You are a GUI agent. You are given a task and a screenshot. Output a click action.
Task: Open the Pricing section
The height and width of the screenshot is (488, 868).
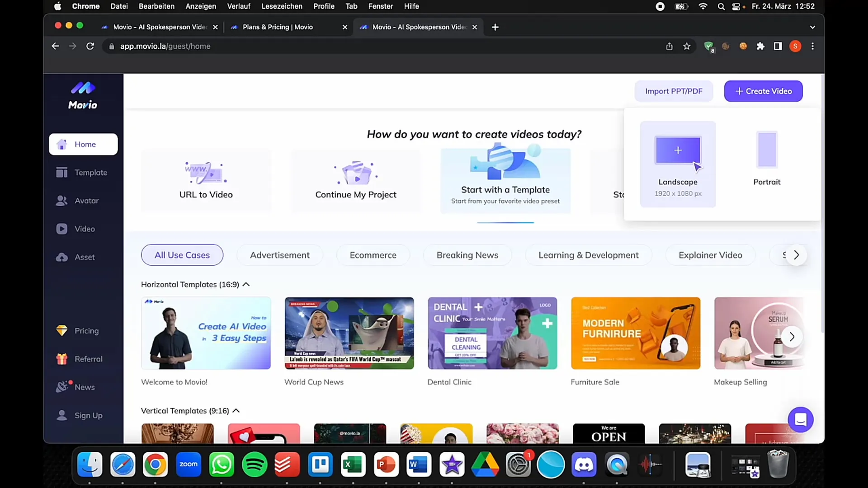[x=86, y=330]
